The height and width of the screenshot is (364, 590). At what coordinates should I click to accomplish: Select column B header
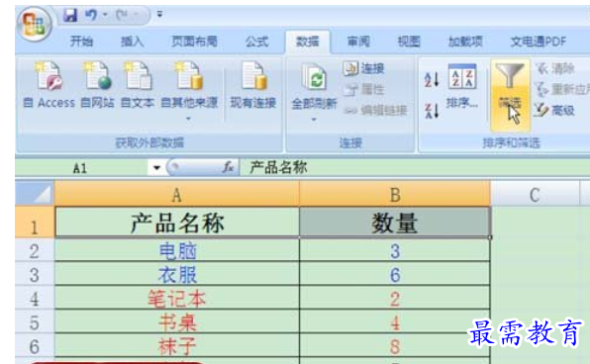click(395, 195)
